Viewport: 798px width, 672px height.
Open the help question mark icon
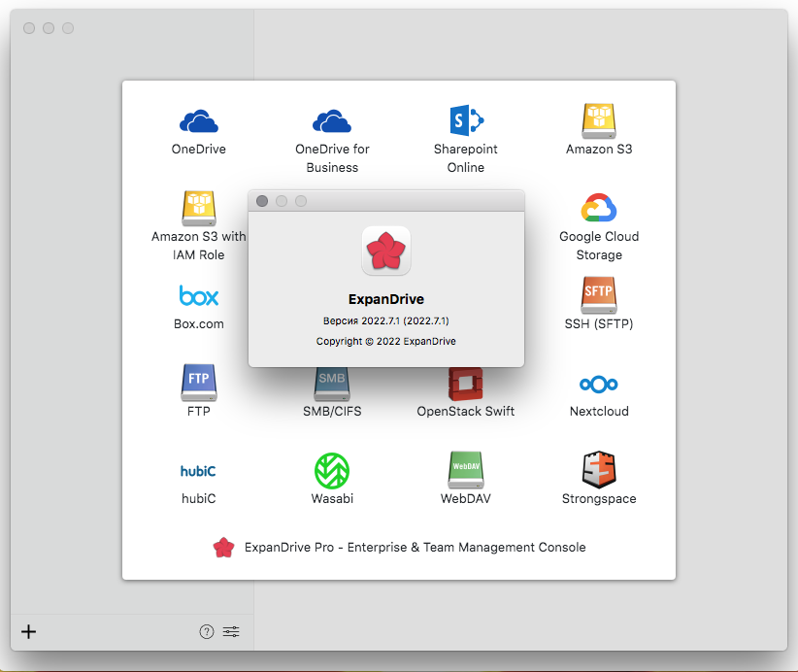click(x=206, y=632)
